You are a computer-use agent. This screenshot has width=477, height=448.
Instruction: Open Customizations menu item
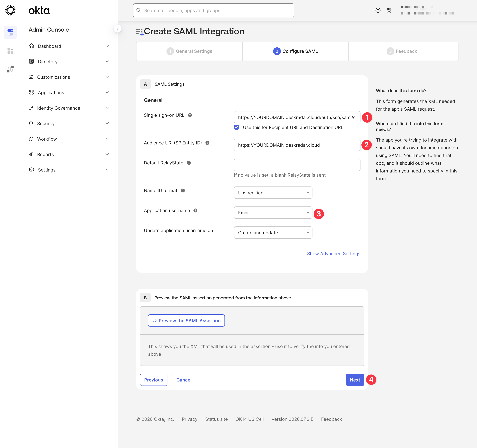click(69, 77)
